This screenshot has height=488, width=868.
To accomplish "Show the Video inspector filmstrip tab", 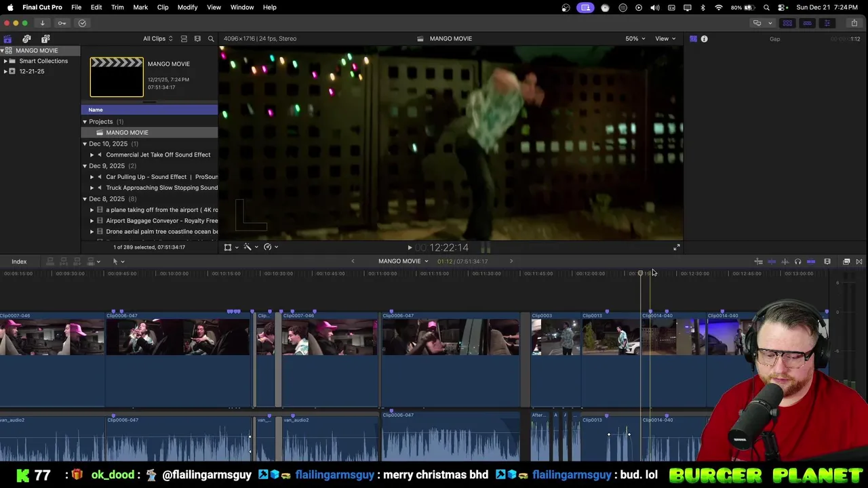I will [x=693, y=39].
